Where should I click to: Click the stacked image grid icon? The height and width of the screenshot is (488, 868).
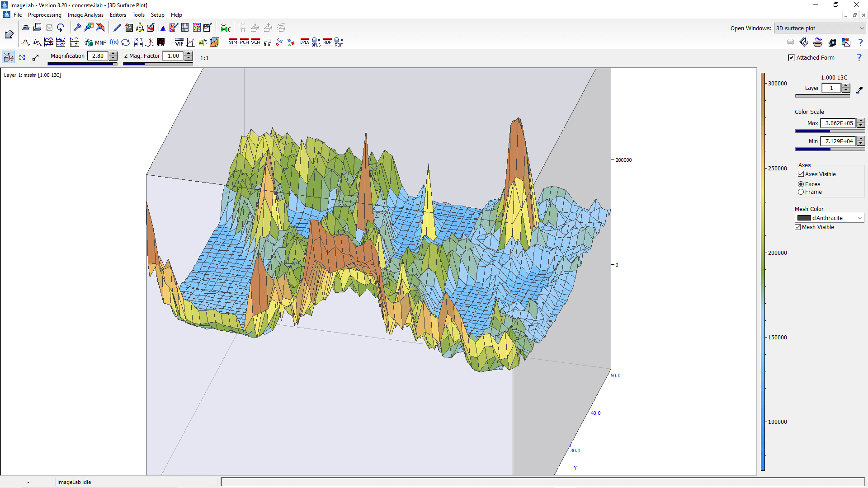pyautogui.click(x=832, y=42)
